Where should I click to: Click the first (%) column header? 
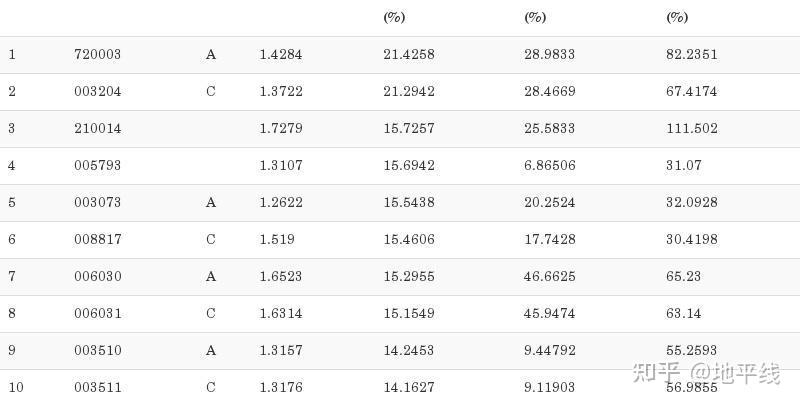coord(394,17)
